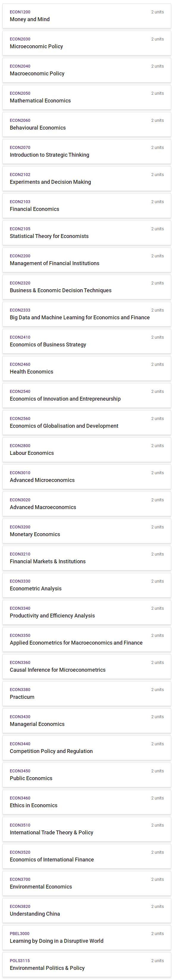This screenshot has height=980, width=173.
Task: Click POLS3115 Environmental Politics & Policy
Action: (86, 965)
